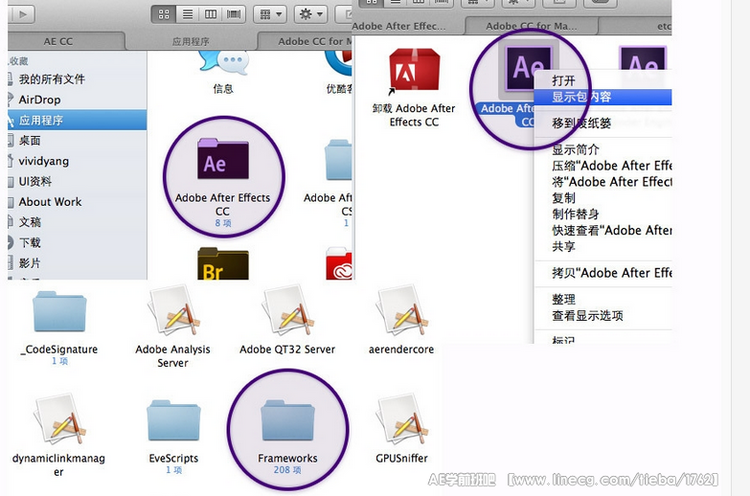This screenshot has height=496, width=750.
Task: Select AirDrop in the sidebar
Action: (x=77, y=99)
